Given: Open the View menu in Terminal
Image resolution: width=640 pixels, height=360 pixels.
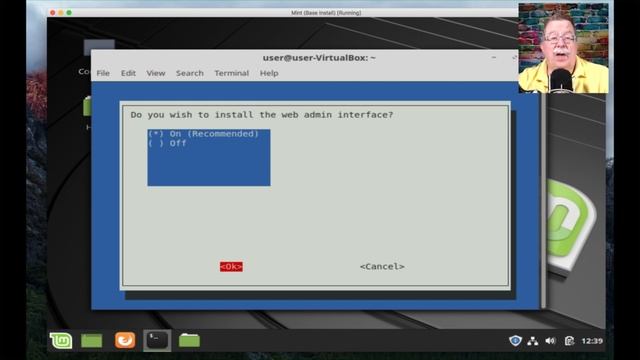Looking at the screenshot, I should (x=156, y=73).
